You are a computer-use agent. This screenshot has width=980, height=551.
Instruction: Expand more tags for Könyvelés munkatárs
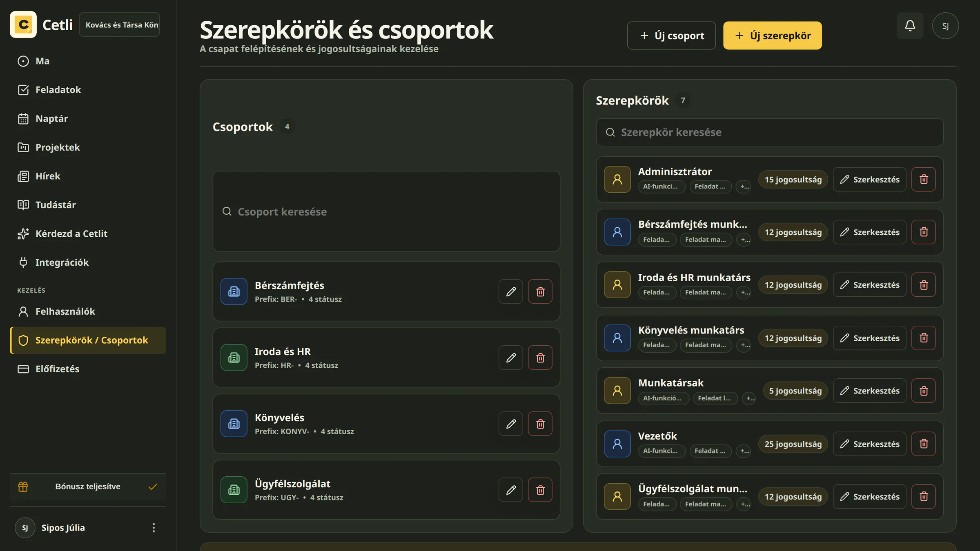tap(744, 345)
